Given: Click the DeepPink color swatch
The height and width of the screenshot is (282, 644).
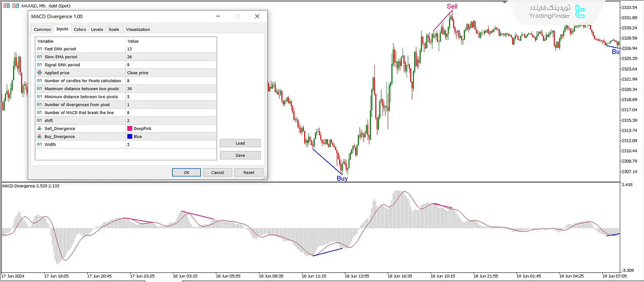Looking at the screenshot, I should (130, 129).
